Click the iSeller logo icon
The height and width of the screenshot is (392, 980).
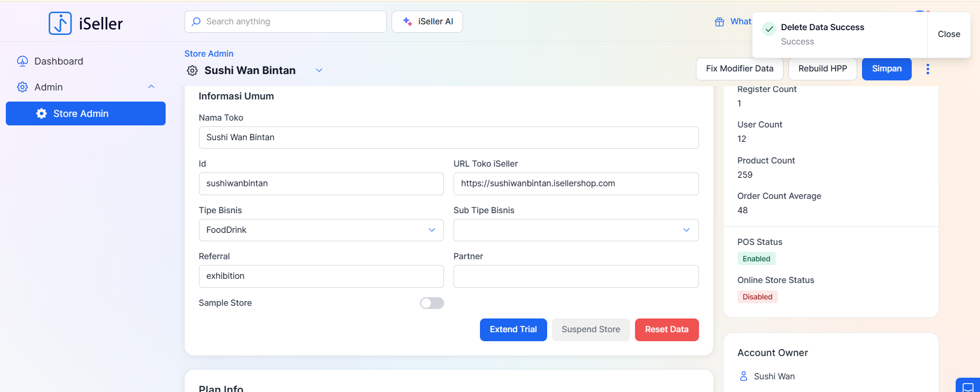(60, 23)
